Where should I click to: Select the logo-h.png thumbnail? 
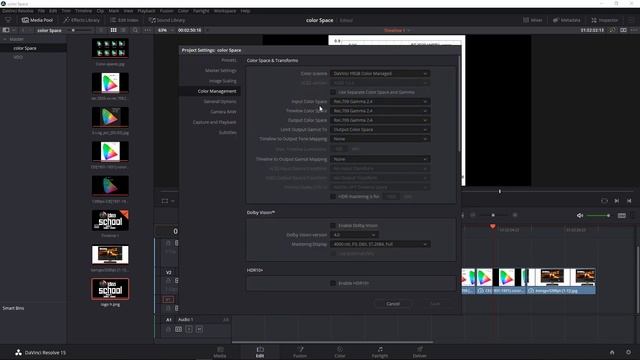(x=110, y=289)
